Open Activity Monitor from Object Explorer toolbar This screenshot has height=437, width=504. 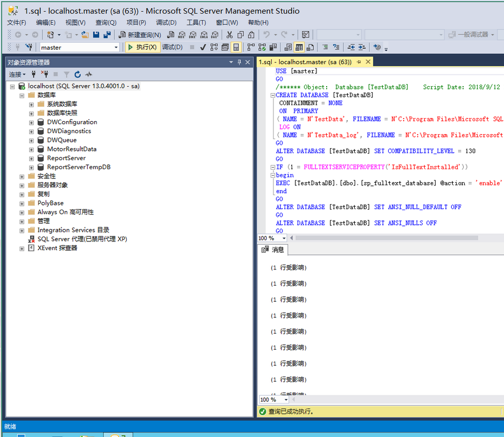click(88, 74)
